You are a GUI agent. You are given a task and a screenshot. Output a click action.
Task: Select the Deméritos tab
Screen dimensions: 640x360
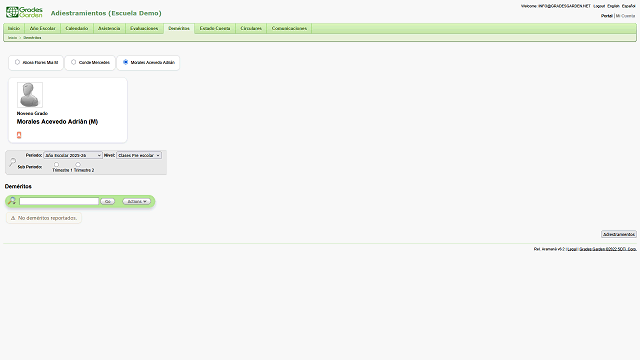179,29
